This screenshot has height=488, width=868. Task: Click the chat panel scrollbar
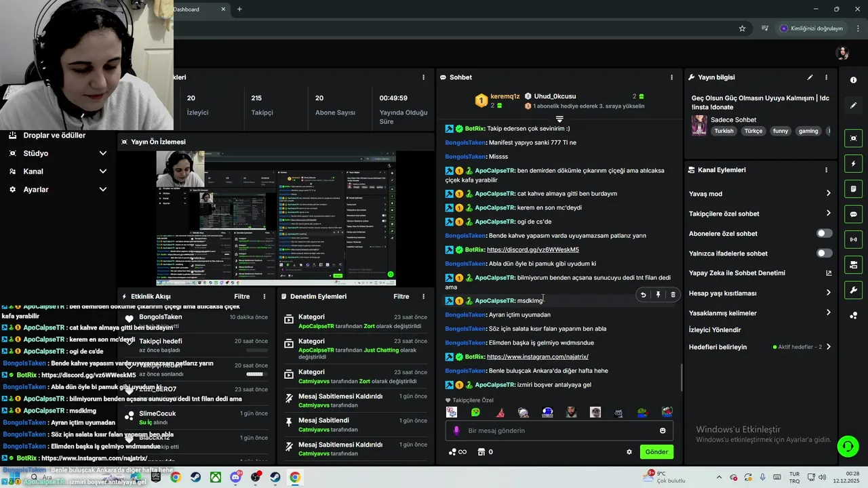pos(682,377)
